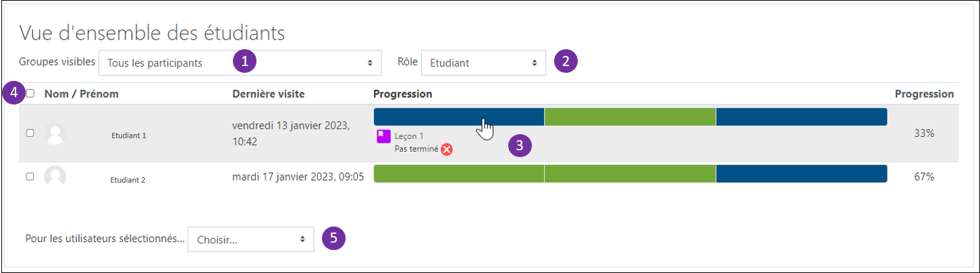Click purple numbered badge 1
The width and height of the screenshot is (980, 273).
[244, 62]
